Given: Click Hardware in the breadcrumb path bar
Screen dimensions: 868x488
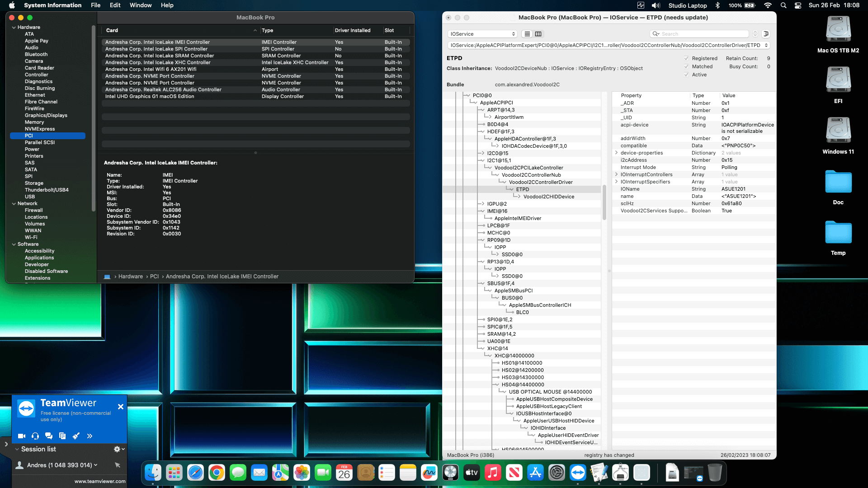Looking at the screenshot, I should tap(131, 277).
